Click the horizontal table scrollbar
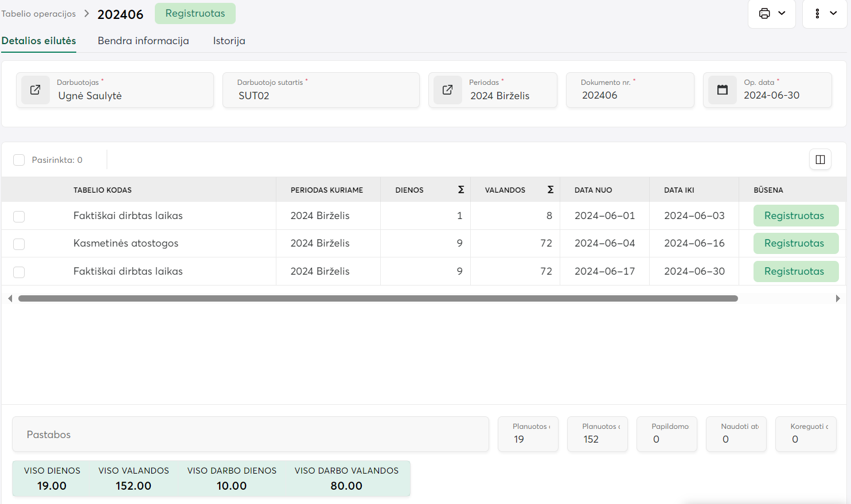This screenshot has height=504, width=851. 377,299
